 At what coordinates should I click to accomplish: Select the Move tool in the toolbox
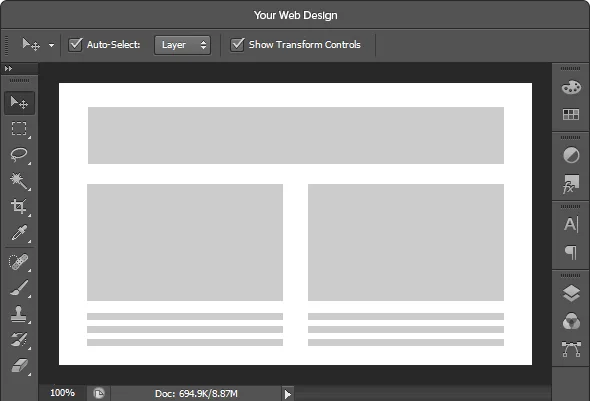pyautogui.click(x=19, y=103)
